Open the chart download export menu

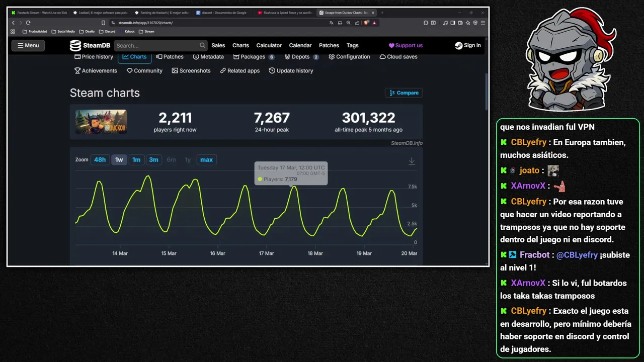pos(412,161)
